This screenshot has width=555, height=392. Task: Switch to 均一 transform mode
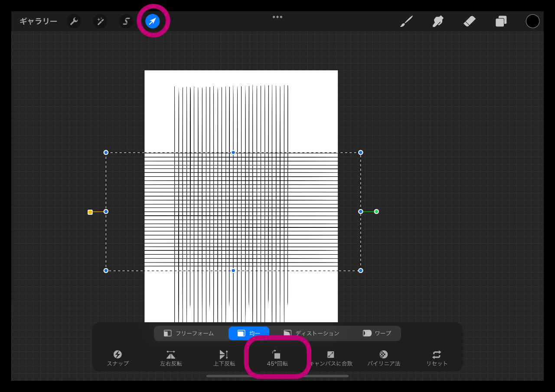(249, 334)
